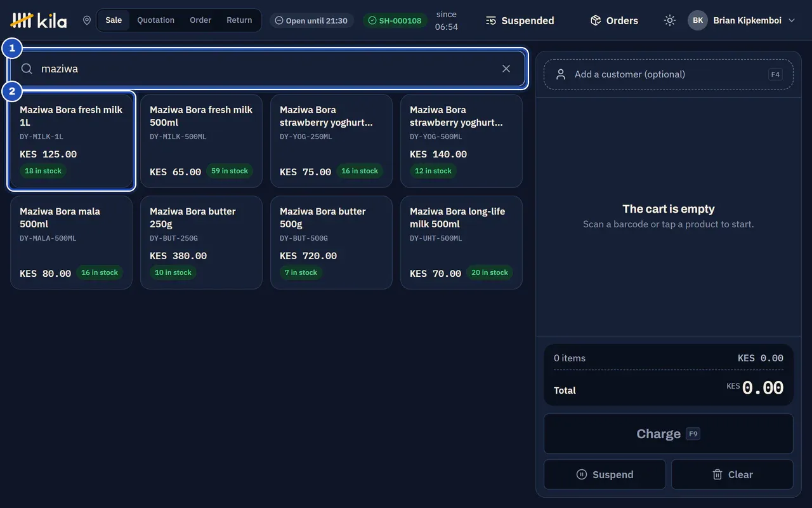Switch to Order tab

tap(200, 20)
